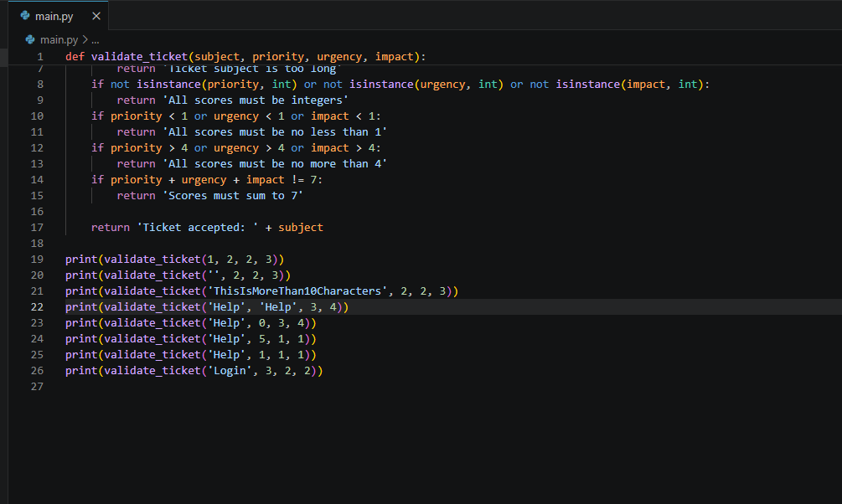
Task: Click line number 17 in gutter
Action: (37, 228)
